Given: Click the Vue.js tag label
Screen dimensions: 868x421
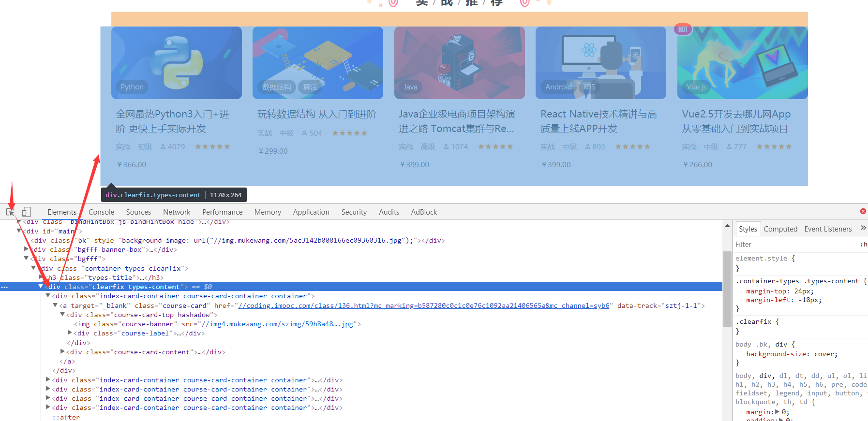Looking at the screenshot, I should [x=696, y=87].
